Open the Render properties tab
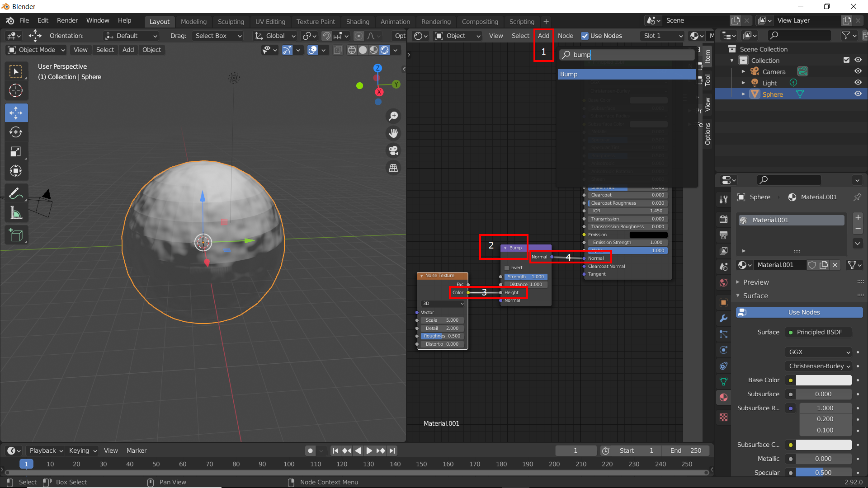This screenshot has width=868, height=488. tap(724, 219)
